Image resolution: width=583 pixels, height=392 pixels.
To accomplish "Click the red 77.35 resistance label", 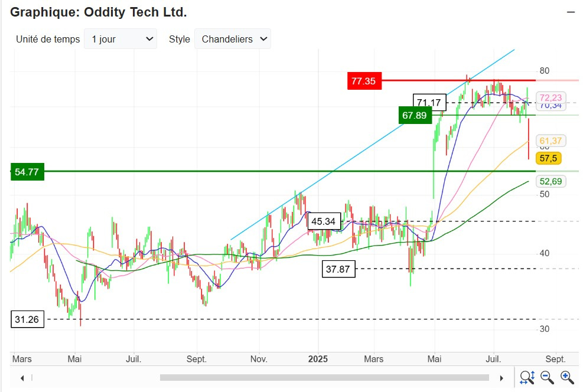I will pyautogui.click(x=364, y=81).
